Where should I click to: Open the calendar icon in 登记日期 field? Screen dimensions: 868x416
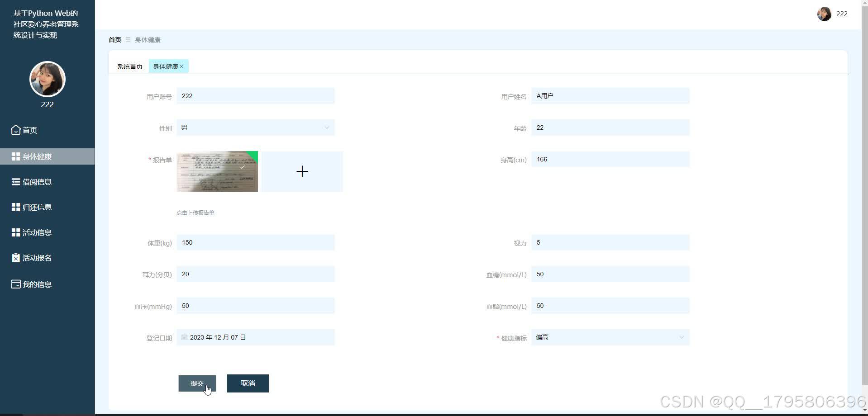tap(184, 337)
